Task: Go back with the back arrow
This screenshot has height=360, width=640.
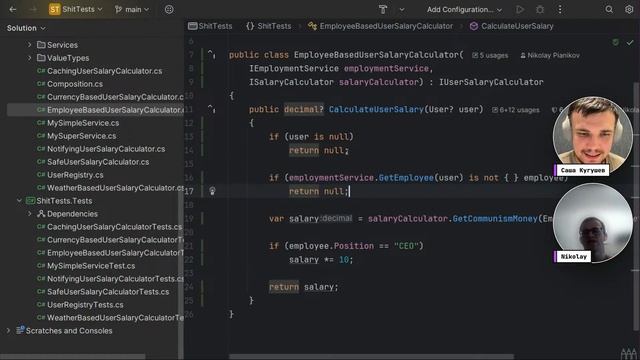Action: (13, 9)
